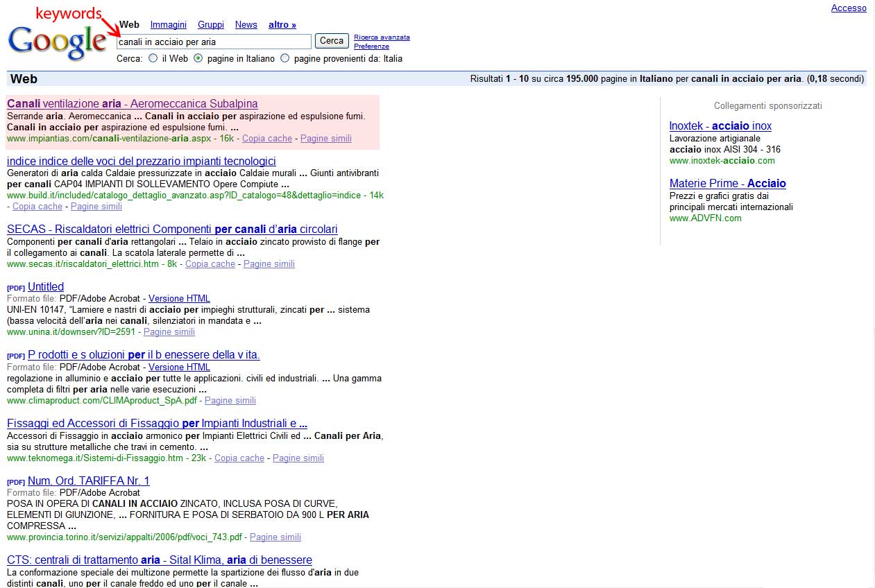Click the search keywords input field
The image size is (875, 588).
[x=214, y=42]
